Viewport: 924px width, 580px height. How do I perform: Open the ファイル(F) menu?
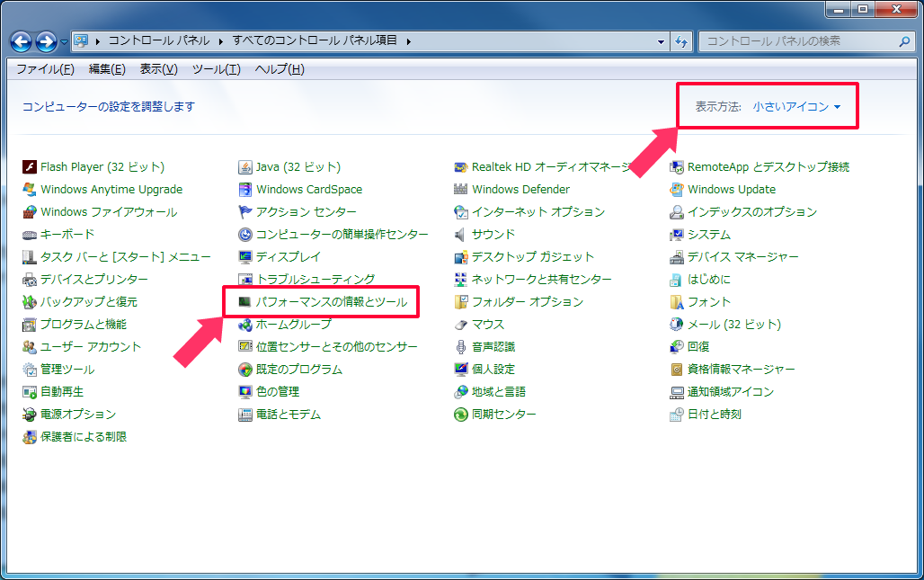click(45, 69)
